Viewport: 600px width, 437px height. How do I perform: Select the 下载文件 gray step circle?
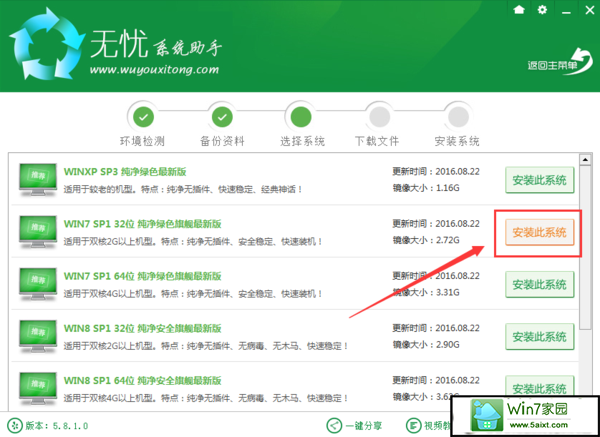pos(379,117)
